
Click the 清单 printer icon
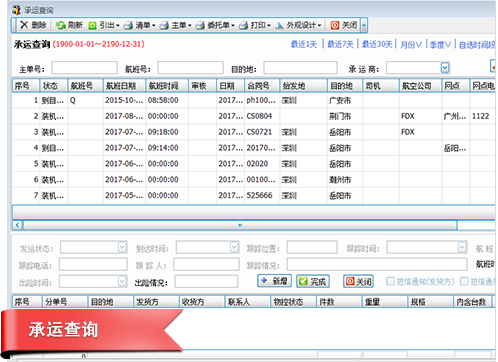pos(128,25)
